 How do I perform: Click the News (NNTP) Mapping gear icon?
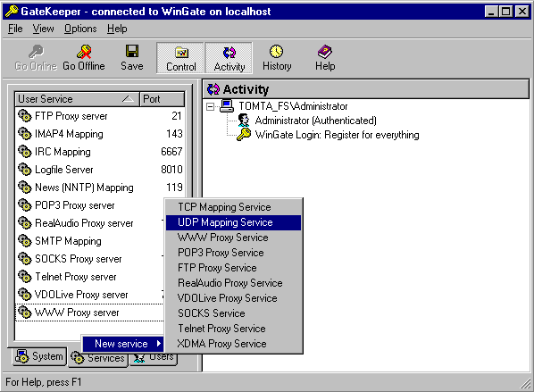point(24,187)
